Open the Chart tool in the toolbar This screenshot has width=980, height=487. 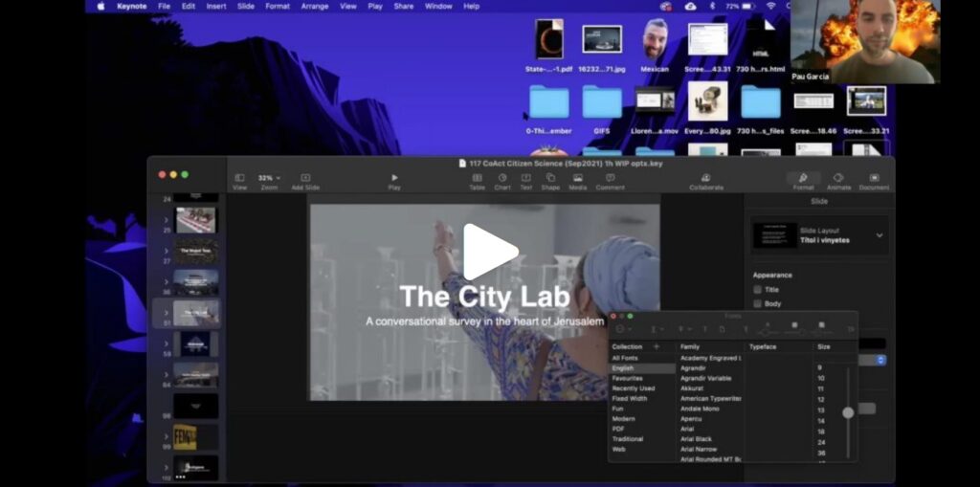click(502, 178)
